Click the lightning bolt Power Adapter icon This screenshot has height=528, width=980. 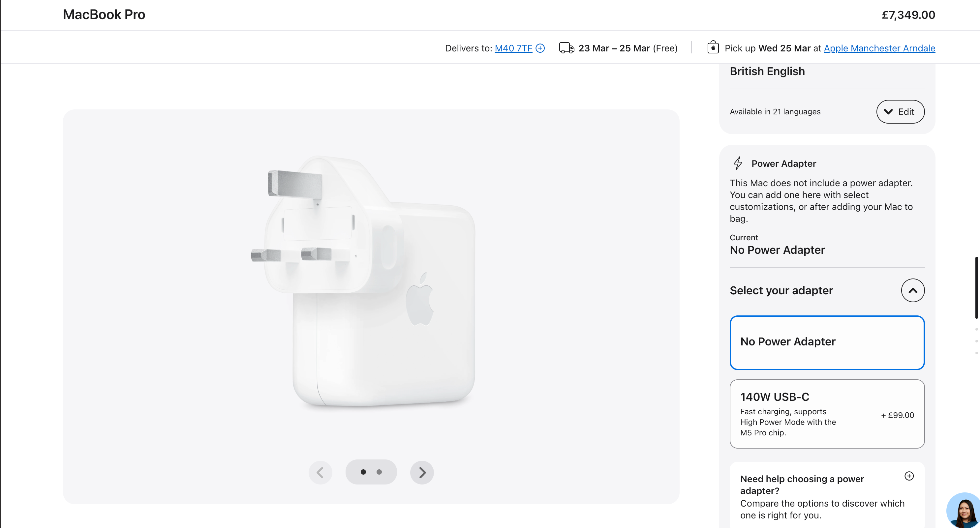[738, 163]
